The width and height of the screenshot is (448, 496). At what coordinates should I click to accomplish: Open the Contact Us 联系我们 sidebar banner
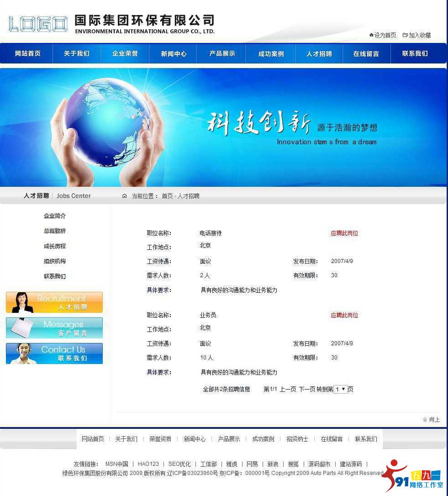[54, 353]
